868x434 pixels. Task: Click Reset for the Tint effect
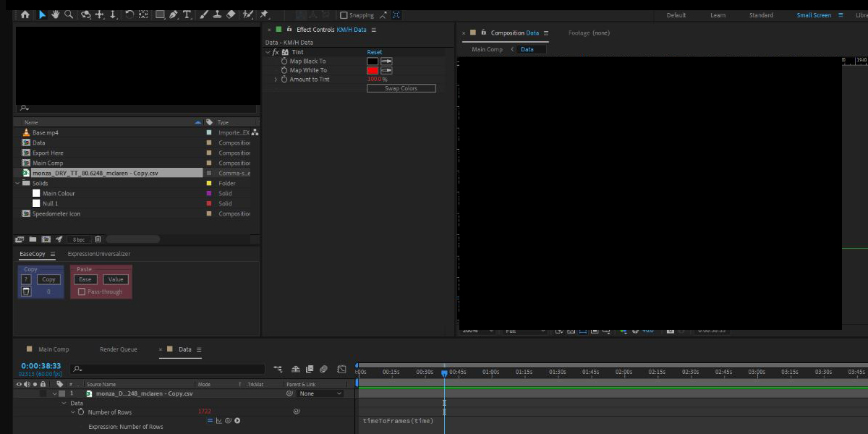pos(374,53)
